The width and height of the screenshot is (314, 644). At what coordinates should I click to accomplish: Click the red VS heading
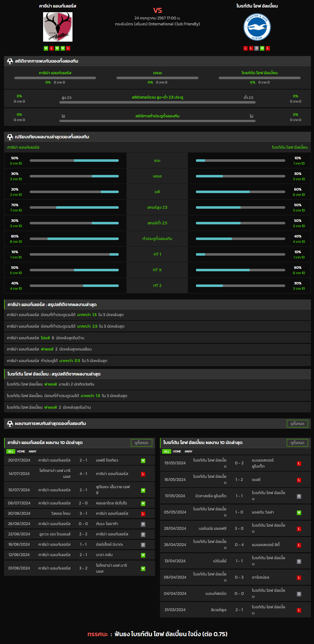[x=157, y=10]
